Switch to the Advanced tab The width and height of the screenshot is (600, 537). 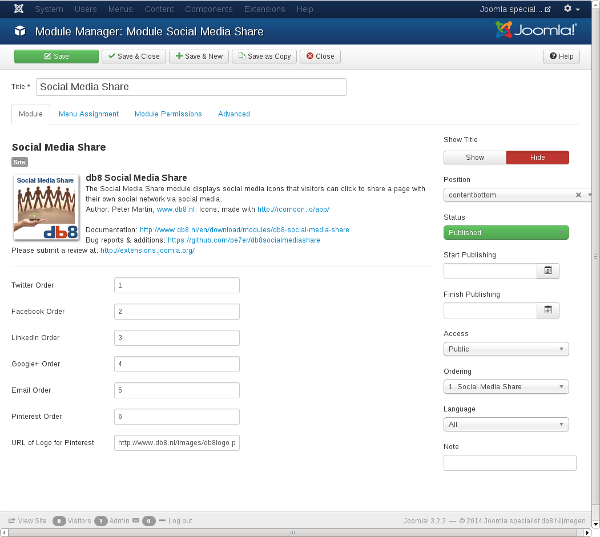[x=234, y=114]
